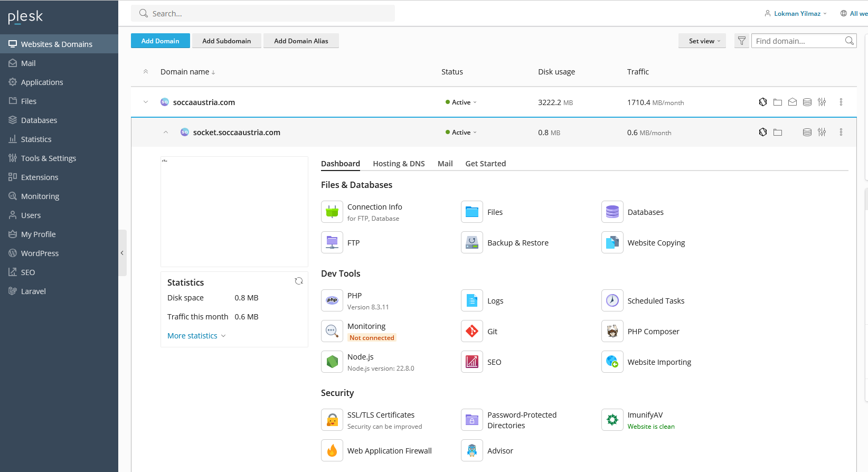Go to Websites & Domains in the sidebar
Image resolution: width=868 pixels, height=472 pixels.
(x=59, y=44)
